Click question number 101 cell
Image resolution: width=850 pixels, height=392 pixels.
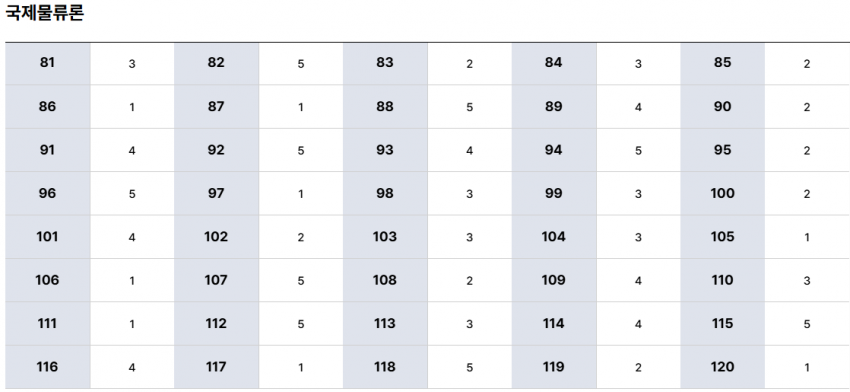[48, 237]
